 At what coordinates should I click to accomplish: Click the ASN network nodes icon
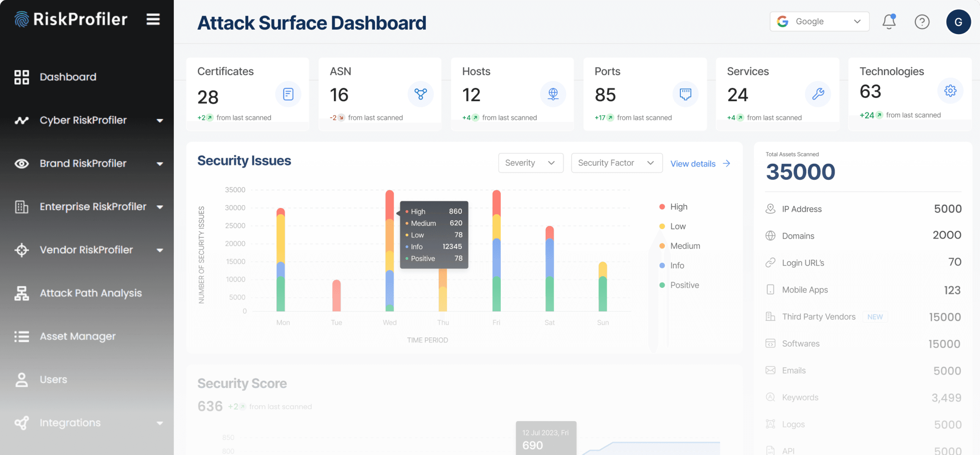420,94
